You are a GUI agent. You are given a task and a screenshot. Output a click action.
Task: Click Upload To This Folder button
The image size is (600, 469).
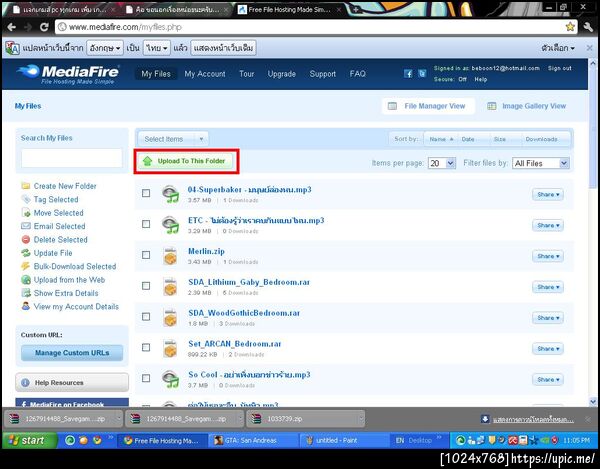pos(186,161)
